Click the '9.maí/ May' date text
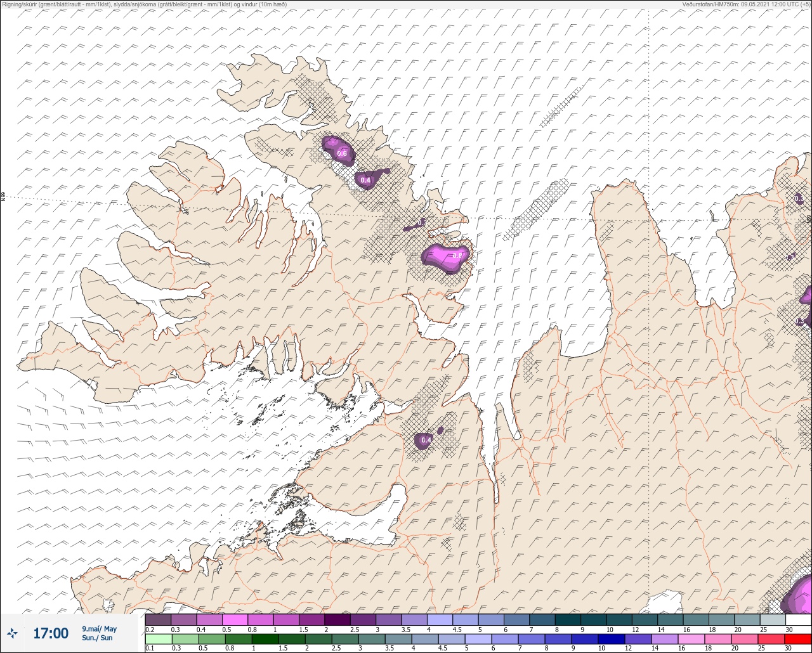Viewport: 812px width, 653px height. coord(99,629)
